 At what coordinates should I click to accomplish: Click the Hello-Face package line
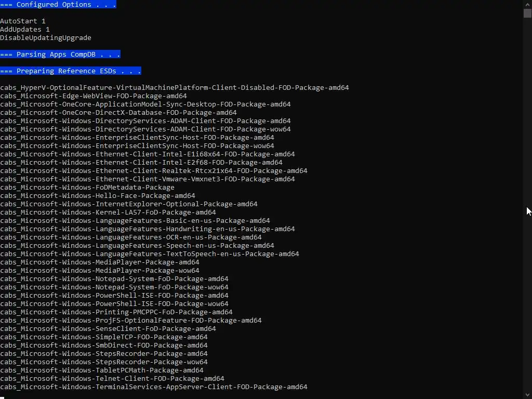98,196
